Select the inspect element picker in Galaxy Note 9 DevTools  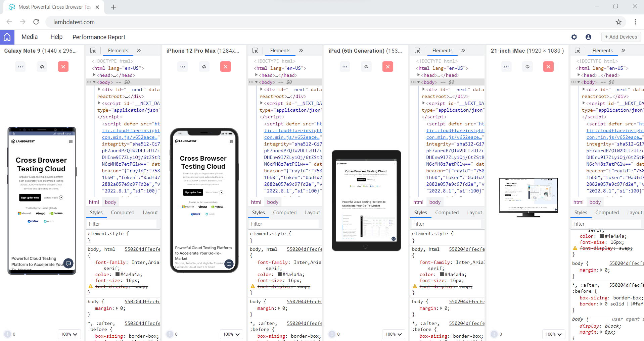93,50
